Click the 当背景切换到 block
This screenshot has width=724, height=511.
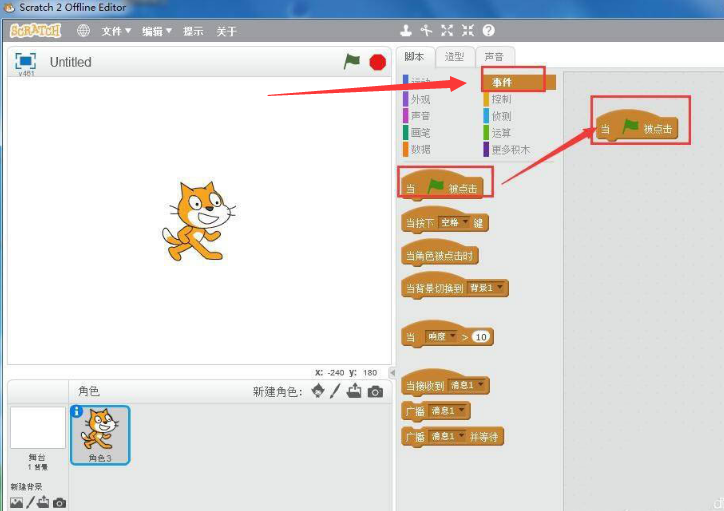(455, 286)
